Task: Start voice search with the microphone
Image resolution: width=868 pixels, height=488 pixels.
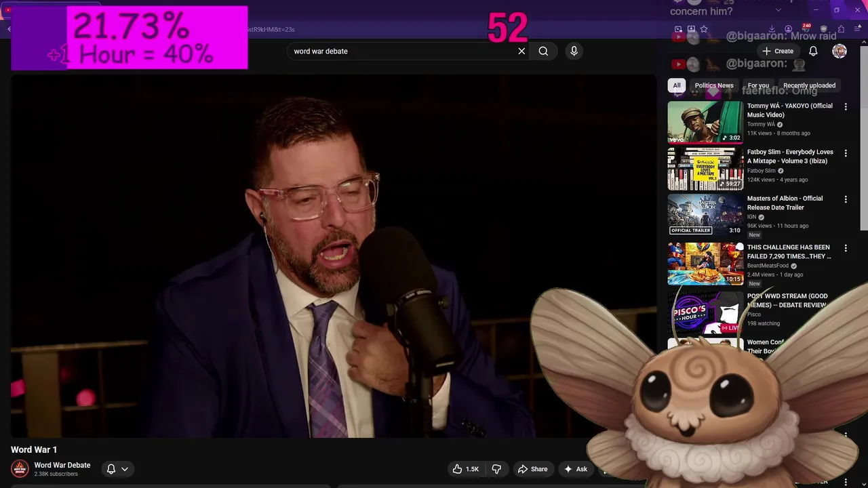Action: [x=574, y=51]
